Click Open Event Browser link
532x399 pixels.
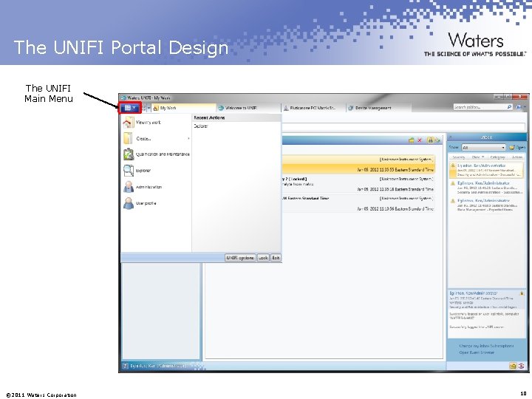(477, 352)
